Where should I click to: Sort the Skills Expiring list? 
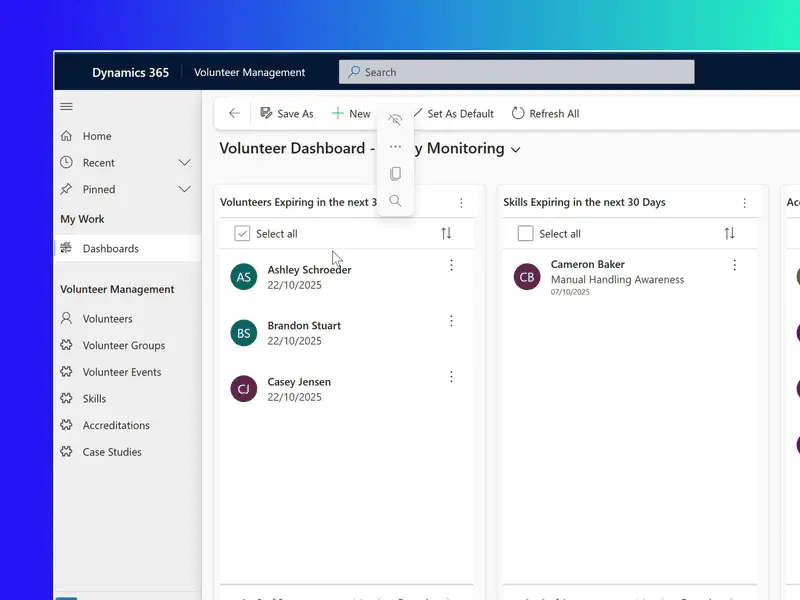tap(729, 233)
